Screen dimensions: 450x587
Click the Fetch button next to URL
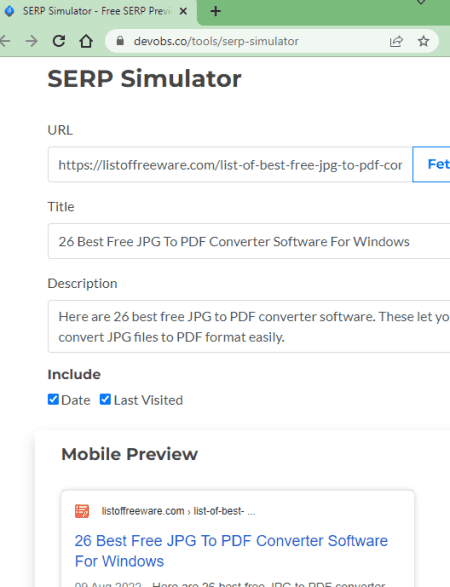(x=431, y=164)
